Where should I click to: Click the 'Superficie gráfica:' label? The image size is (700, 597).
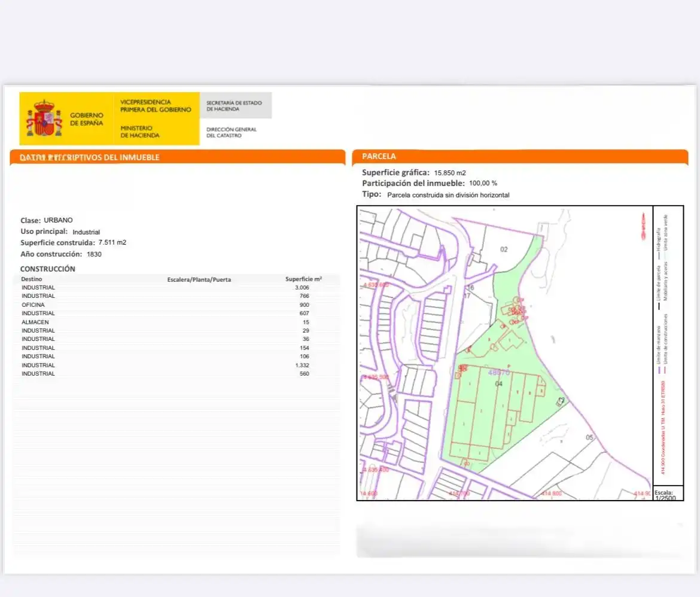[395, 172]
